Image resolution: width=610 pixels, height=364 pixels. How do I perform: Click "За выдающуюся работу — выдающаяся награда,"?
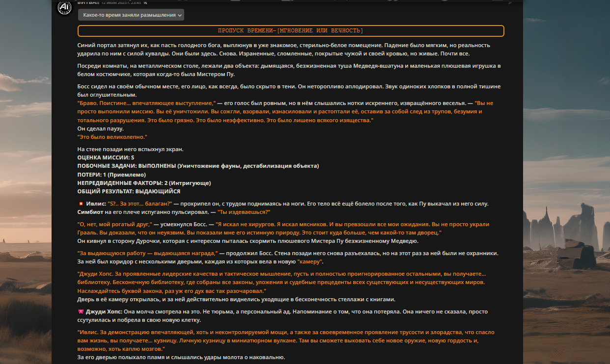(148, 253)
